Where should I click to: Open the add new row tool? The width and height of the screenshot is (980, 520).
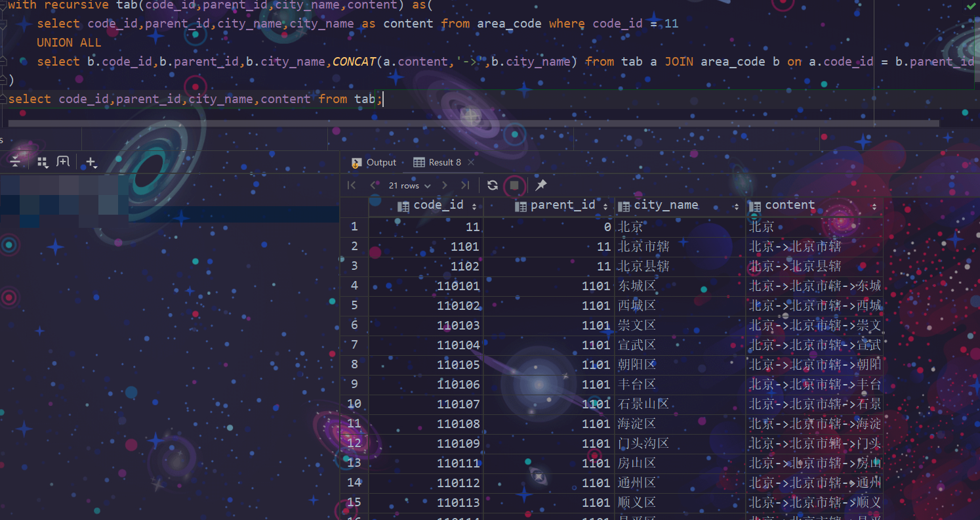click(90, 162)
